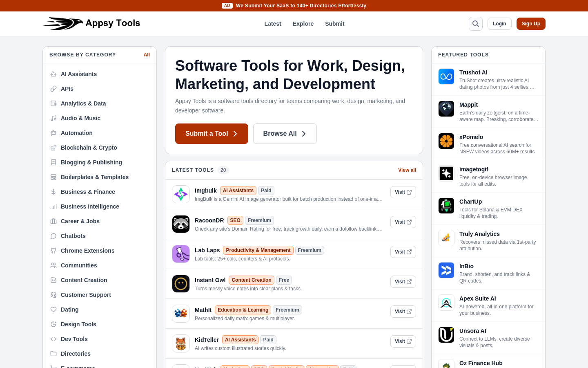The width and height of the screenshot is (588, 368).
Task: Open the ChartUp featured tool
Action: (488, 209)
